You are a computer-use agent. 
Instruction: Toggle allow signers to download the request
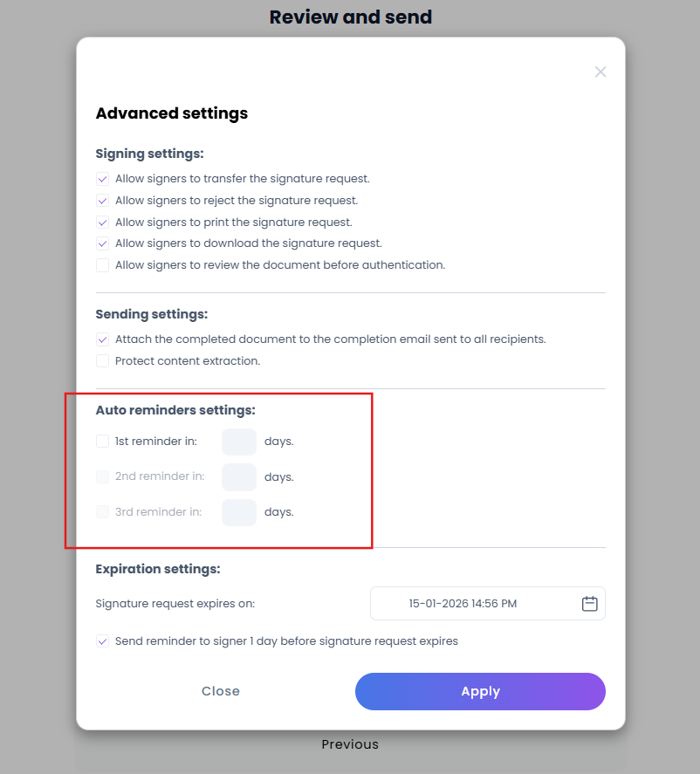[102, 243]
